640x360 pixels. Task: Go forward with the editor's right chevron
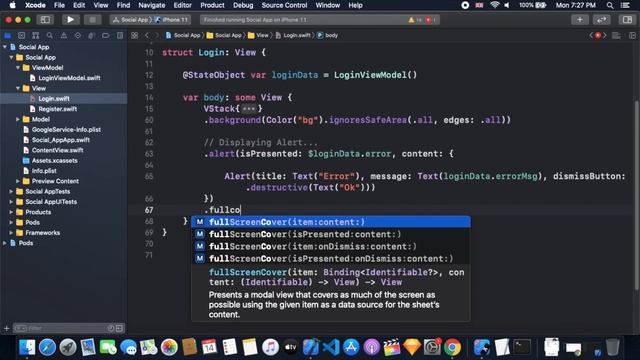(156, 36)
